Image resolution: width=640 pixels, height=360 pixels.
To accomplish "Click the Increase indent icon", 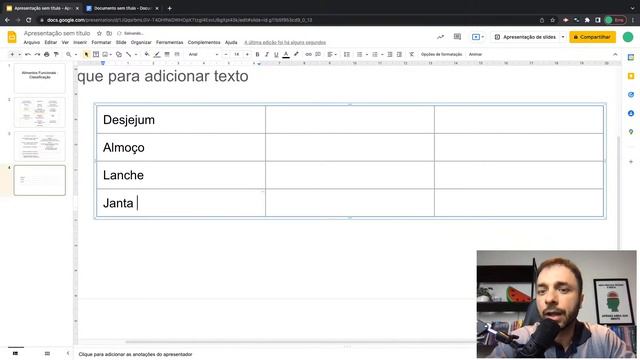I will pos(399,54).
